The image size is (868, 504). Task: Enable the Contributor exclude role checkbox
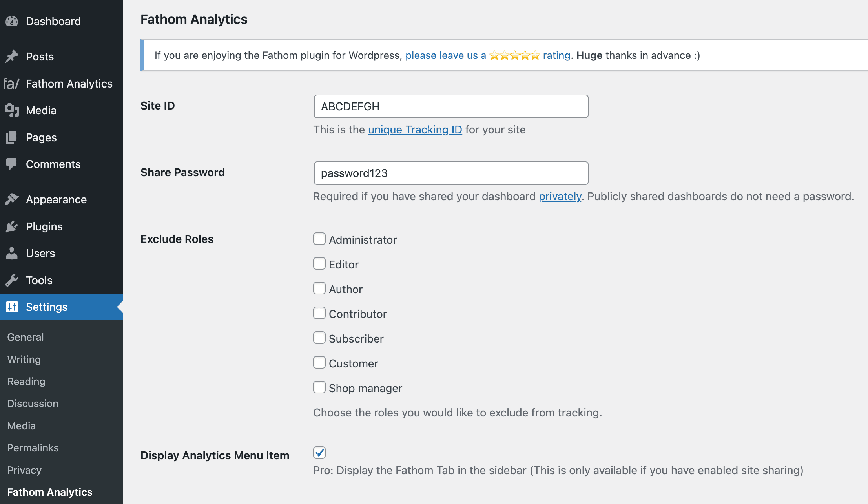point(319,313)
